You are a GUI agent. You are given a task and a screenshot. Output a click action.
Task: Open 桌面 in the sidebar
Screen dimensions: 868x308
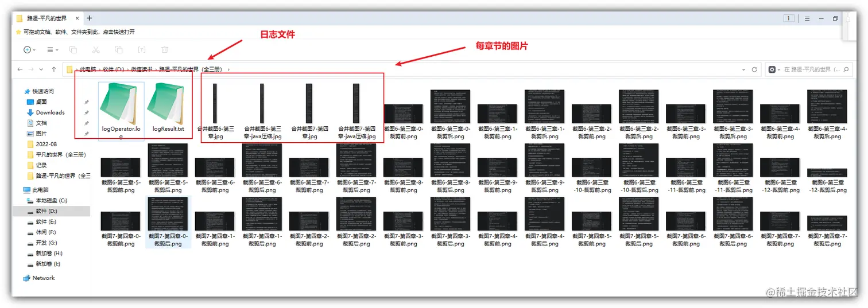pyautogui.click(x=37, y=102)
